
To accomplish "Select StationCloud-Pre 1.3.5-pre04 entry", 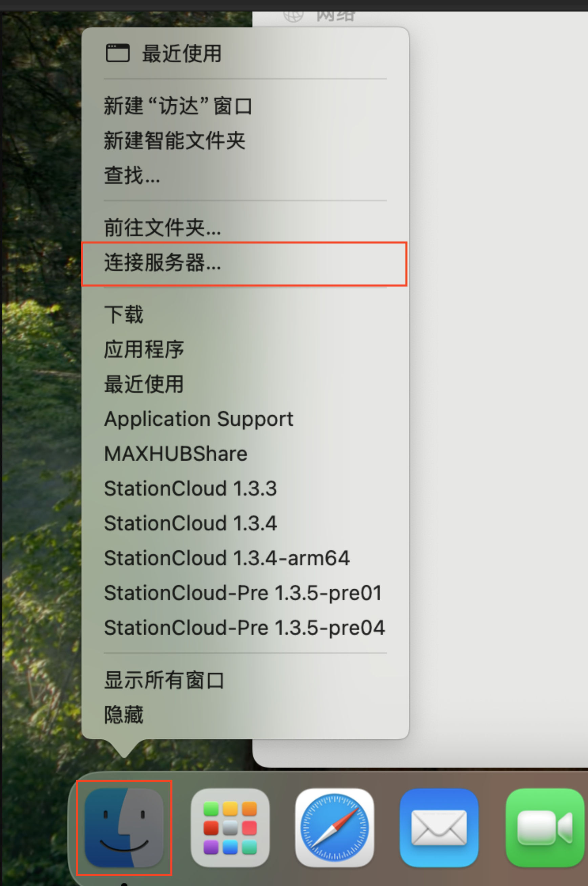I will 245,628.
